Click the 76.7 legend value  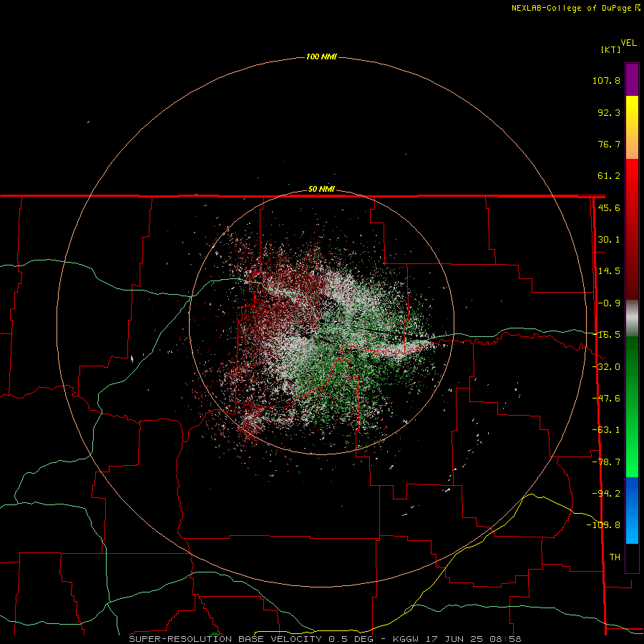click(x=609, y=144)
